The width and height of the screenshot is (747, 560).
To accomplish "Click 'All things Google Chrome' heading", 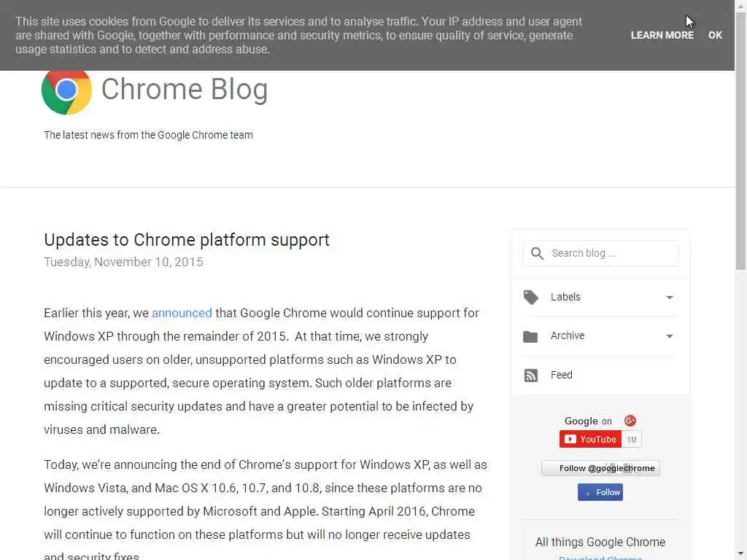I will point(600,542).
